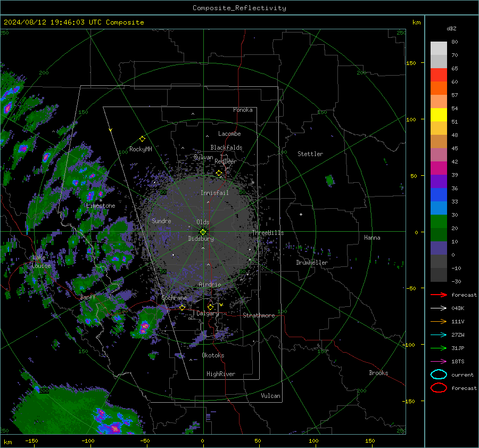Click the Strathmore label

coord(259,315)
